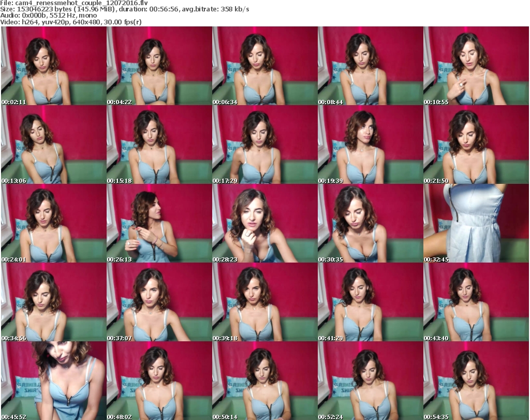The image size is (530, 420).
Task: Select the thumbnail stamped 00:04:22
Action: tap(159, 66)
